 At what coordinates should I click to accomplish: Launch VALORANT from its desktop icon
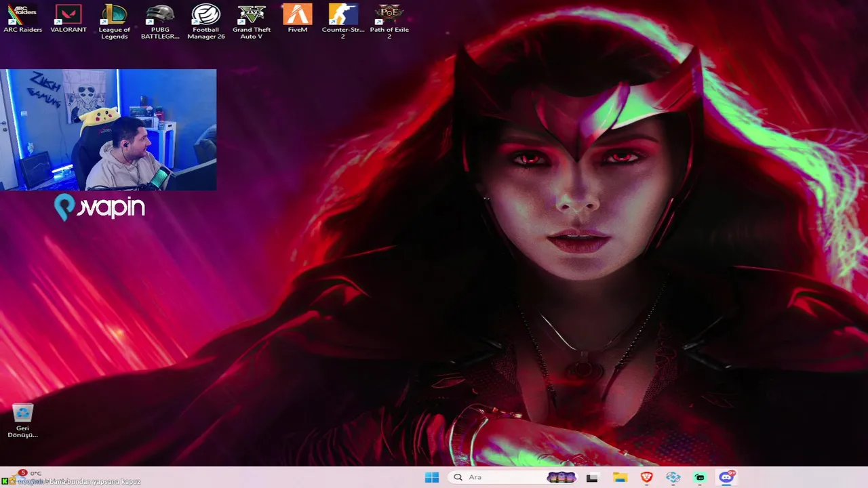68,19
